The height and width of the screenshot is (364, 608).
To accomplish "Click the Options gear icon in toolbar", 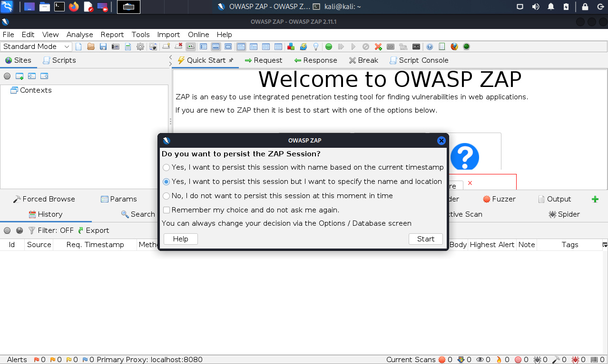I will pyautogui.click(x=140, y=47).
